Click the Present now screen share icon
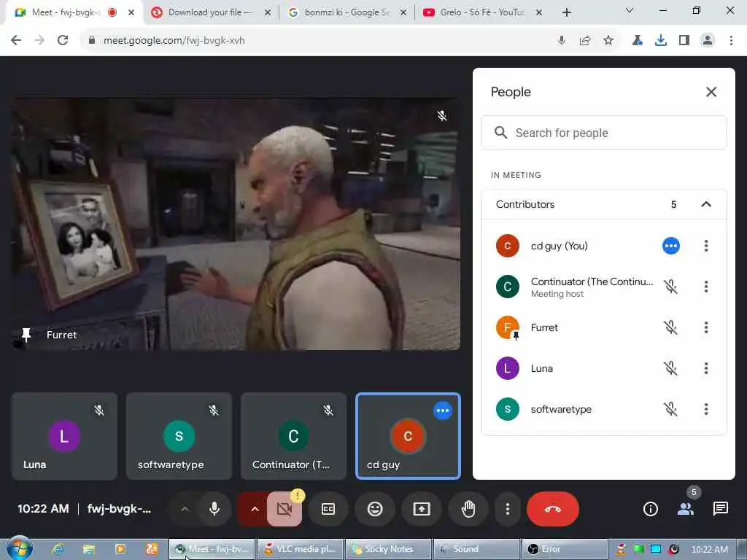Screen dimensions: 747x560 [x=422, y=509]
